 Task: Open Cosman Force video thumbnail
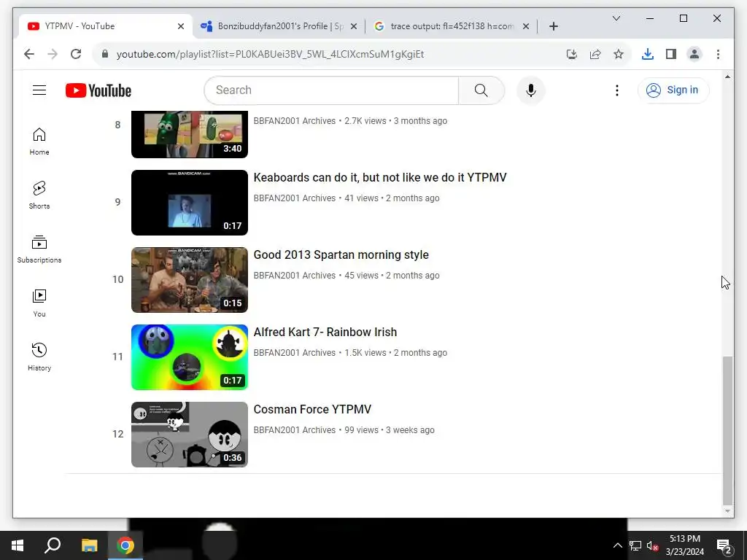pos(190,435)
